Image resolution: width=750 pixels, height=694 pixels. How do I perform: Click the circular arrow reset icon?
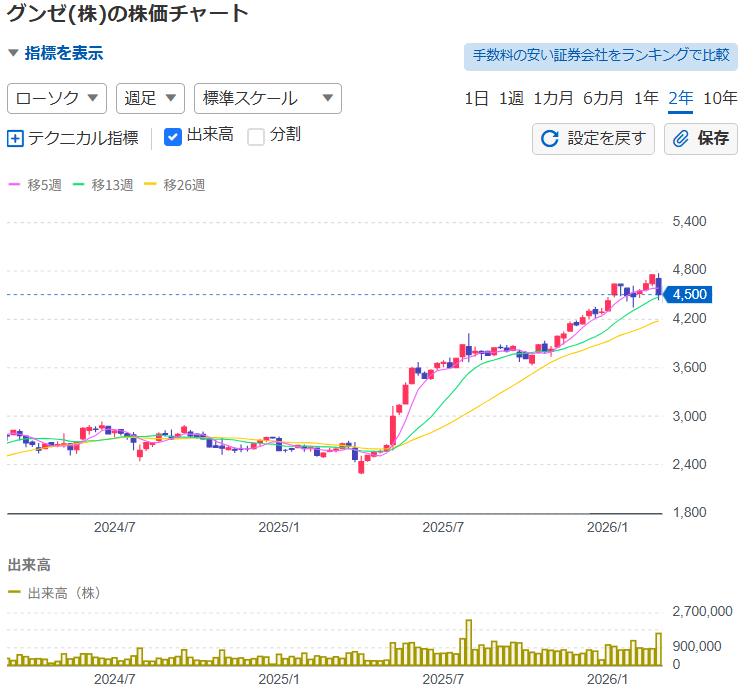click(x=549, y=139)
